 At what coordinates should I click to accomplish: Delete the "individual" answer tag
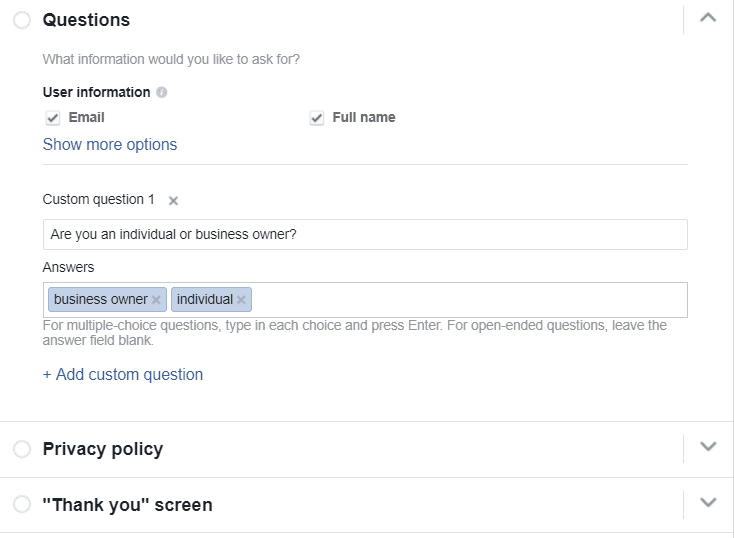click(x=241, y=300)
